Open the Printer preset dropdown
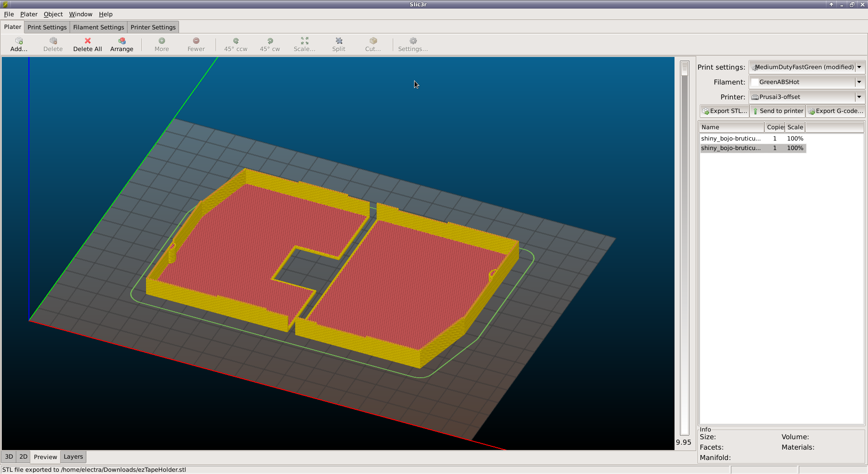 (859, 97)
